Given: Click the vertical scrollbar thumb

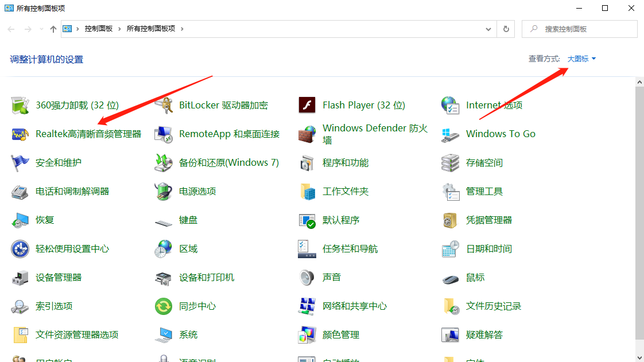Looking at the screenshot, I should [639, 213].
